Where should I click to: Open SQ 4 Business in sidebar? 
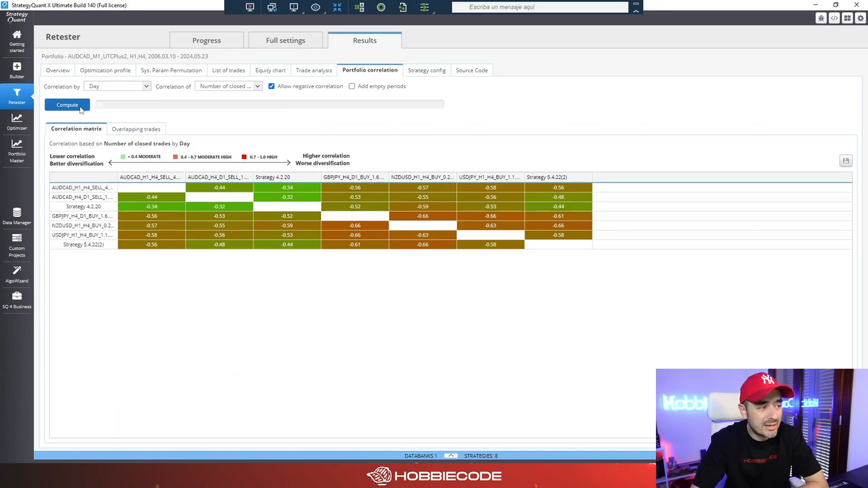coord(17,300)
